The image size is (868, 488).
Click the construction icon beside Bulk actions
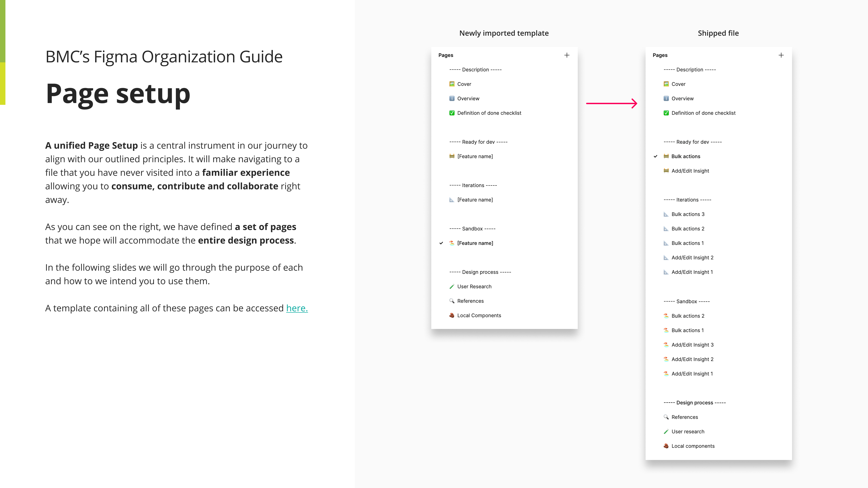click(666, 156)
